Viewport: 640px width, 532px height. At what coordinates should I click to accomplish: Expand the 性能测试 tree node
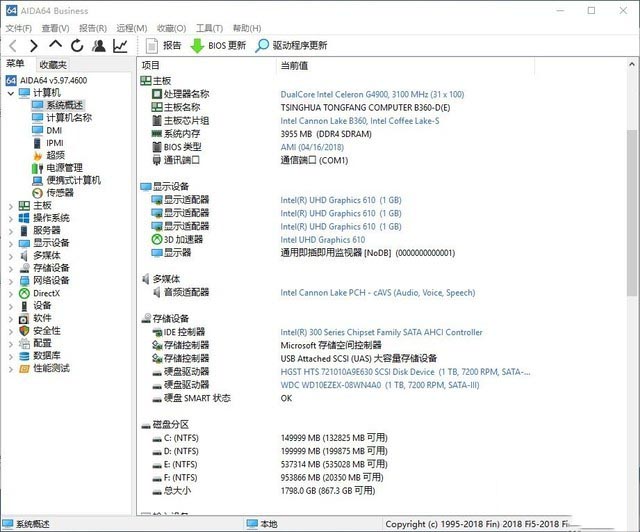coord(11,369)
